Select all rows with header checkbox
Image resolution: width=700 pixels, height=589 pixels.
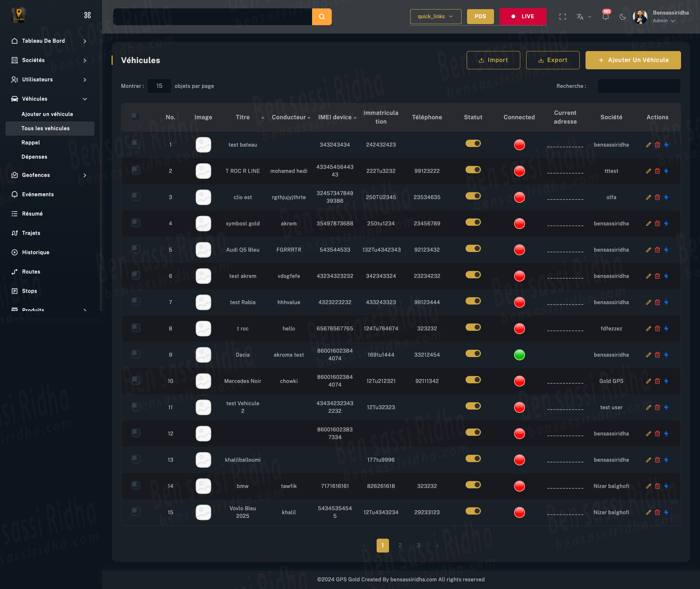tap(136, 117)
